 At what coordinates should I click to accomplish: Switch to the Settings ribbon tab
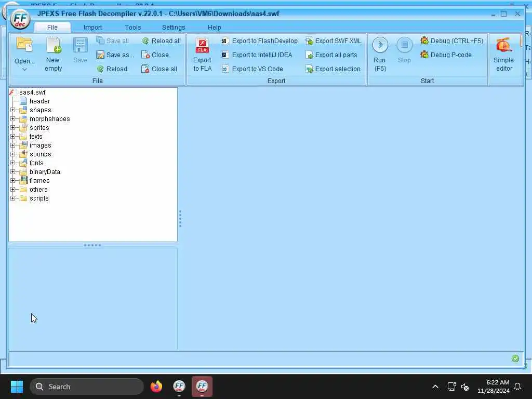click(174, 27)
